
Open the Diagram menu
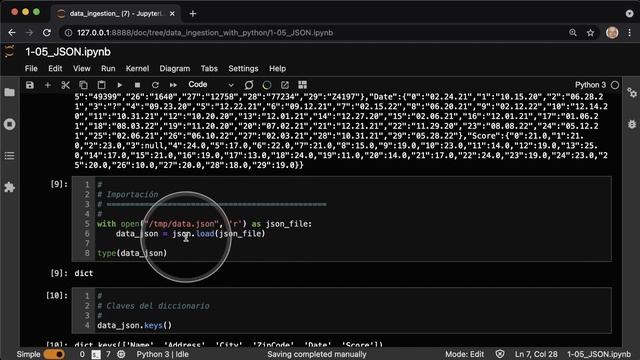pyautogui.click(x=175, y=69)
